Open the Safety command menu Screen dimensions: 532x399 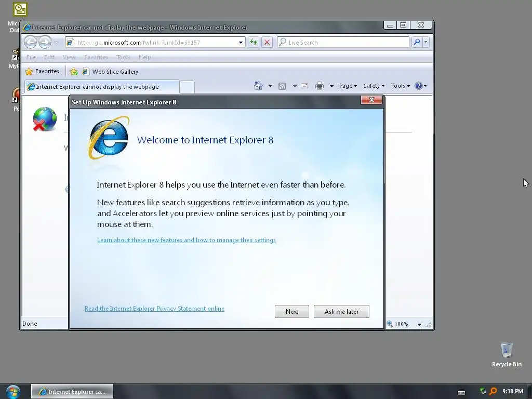click(374, 86)
